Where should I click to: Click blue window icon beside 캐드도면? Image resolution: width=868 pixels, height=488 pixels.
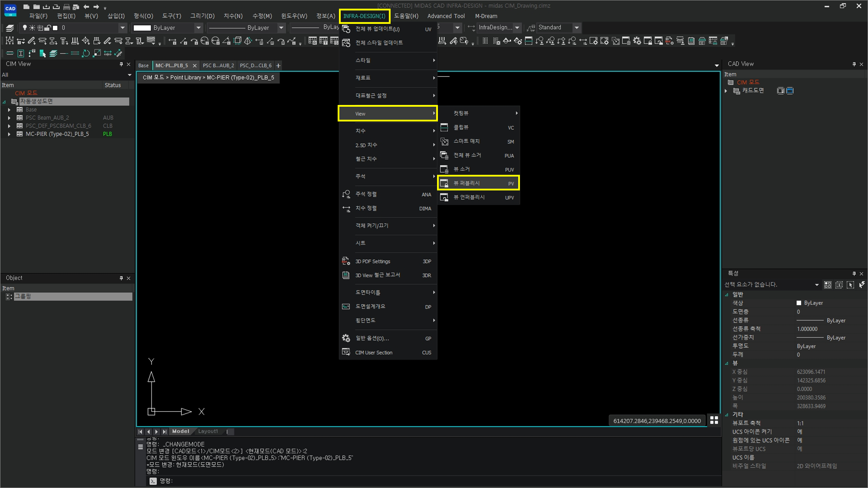click(x=790, y=91)
